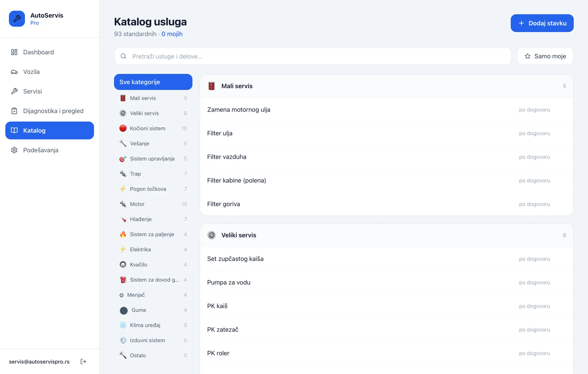Click the flame icon for Sistem za paljenje
This screenshot has width=588, height=374.
(123, 234)
